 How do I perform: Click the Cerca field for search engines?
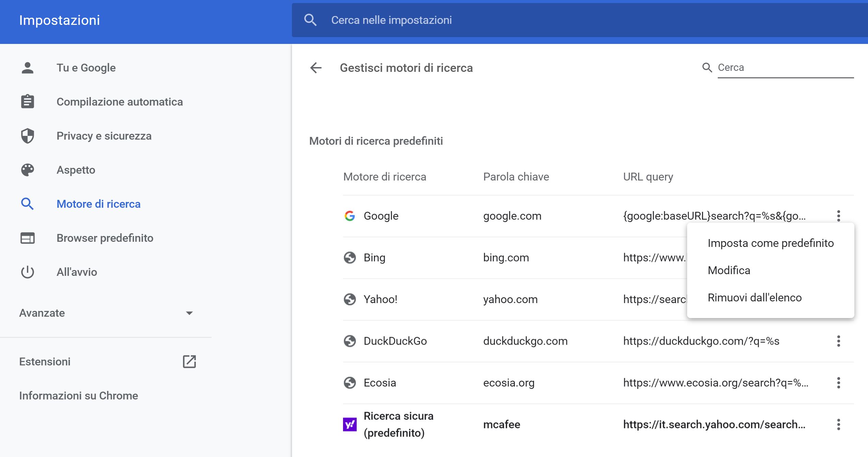tap(786, 68)
